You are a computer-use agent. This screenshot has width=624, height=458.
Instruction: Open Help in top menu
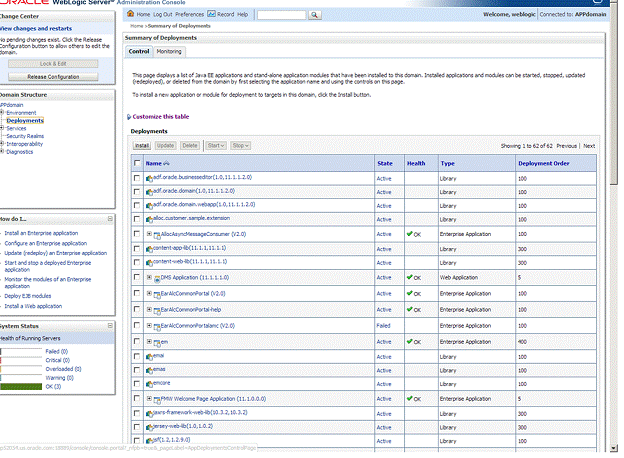pyautogui.click(x=243, y=14)
